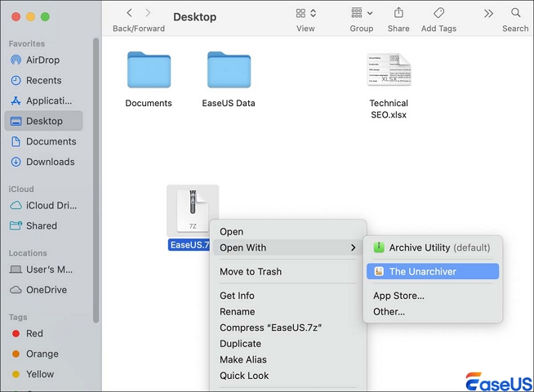This screenshot has width=534, height=392.
Task: Expand the toolbar overflow chevrons
Action: click(x=488, y=13)
